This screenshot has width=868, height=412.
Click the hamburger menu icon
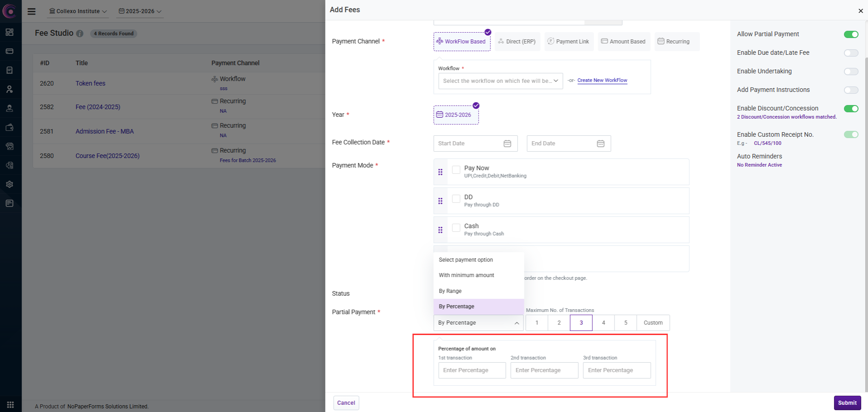31,11
